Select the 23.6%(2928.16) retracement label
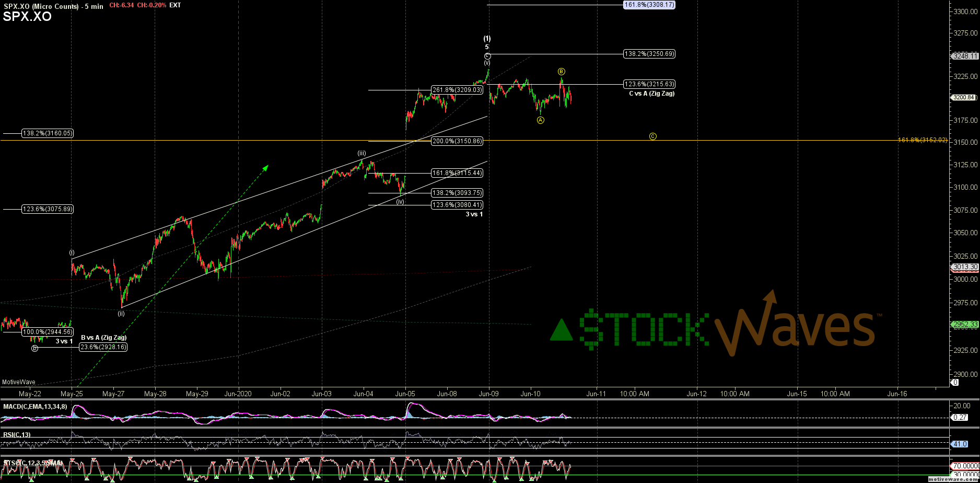The height and width of the screenshot is (483, 980). coord(103,347)
